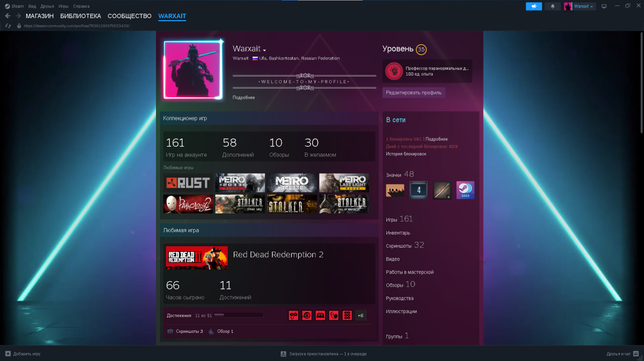Viewport: 644px width, 361px height.
Task: Open the dropdown arrow beside profile name Warxait
Action: tap(265, 50)
